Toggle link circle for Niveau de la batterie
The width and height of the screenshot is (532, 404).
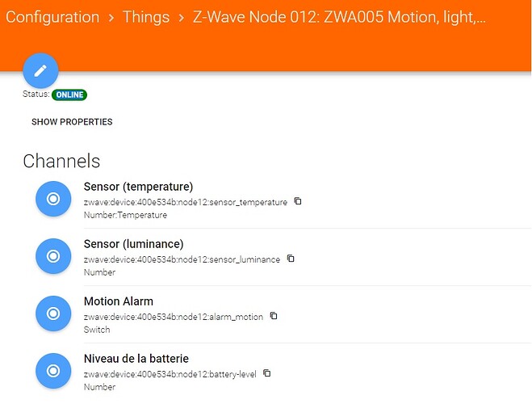pyautogui.click(x=54, y=371)
